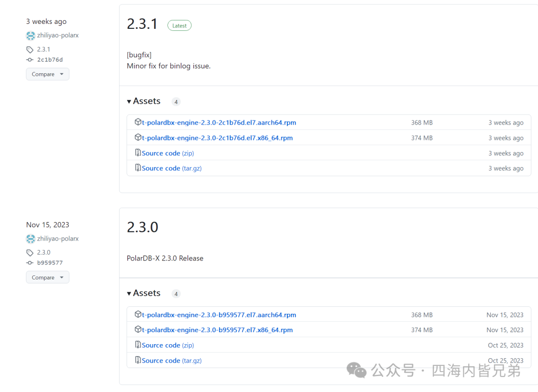Screen dimensions: 538x392
Task: Click tar.gz file icon in the 2.3.1 assets
Action: [x=138, y=167]
